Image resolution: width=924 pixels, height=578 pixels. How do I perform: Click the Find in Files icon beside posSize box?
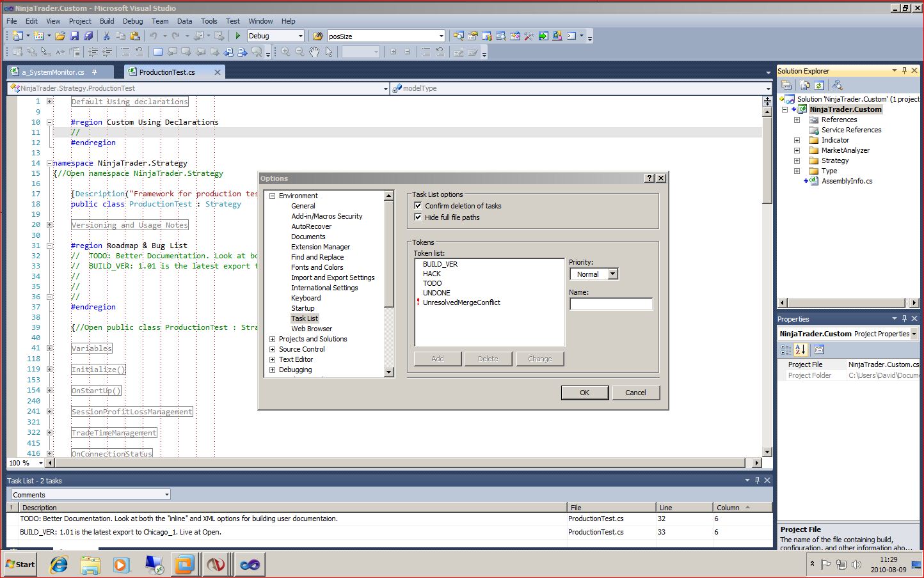(318, 36)
